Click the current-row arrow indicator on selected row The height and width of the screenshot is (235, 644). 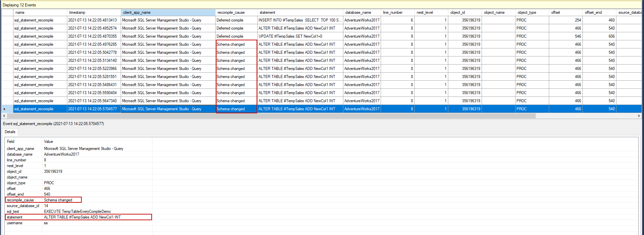pos(4,109)
